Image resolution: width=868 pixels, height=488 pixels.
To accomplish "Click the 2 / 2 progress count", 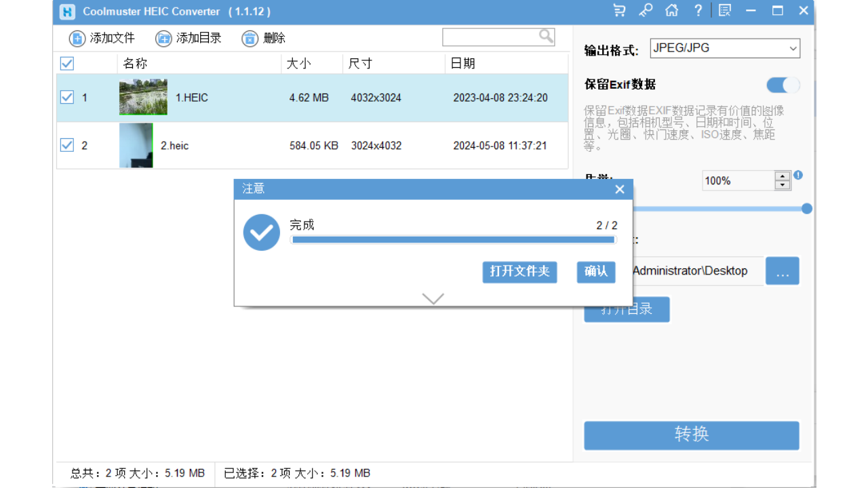I will point(607,226).
